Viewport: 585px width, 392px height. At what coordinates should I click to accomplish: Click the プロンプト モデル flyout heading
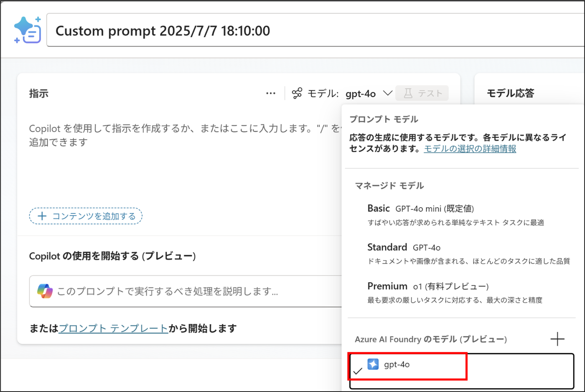point(384,119)
